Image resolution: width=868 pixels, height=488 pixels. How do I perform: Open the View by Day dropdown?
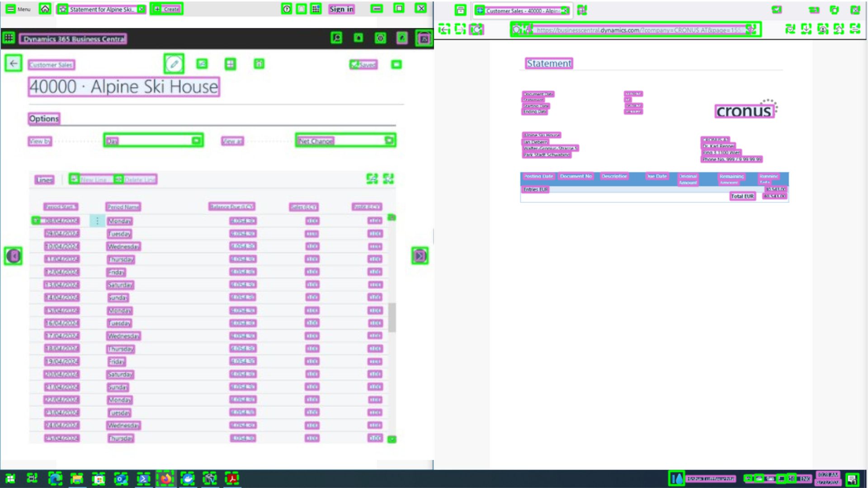tap(153, 141)
